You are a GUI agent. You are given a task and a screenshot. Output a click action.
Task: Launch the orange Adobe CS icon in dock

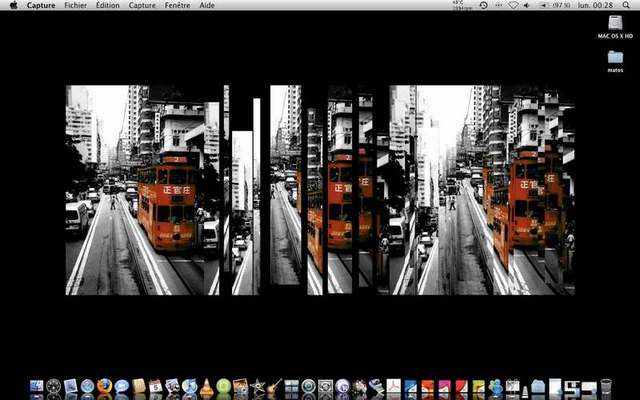pos(427,386)
